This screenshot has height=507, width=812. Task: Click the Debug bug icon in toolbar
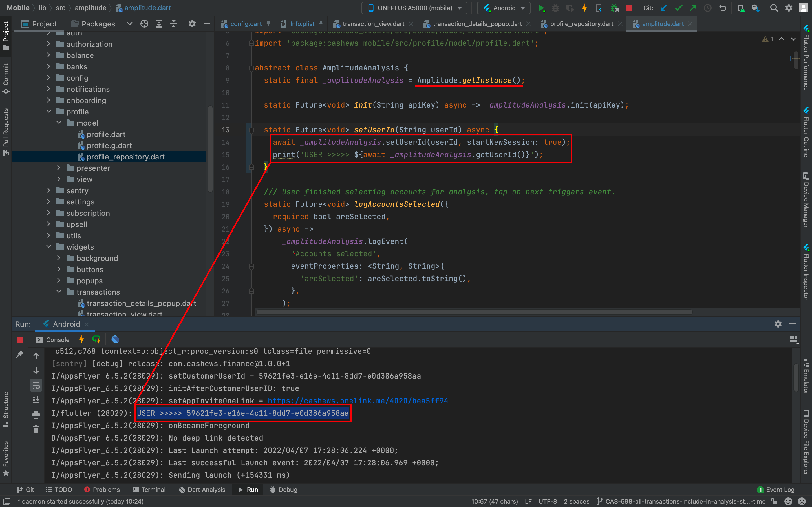[x=555, y=8]
